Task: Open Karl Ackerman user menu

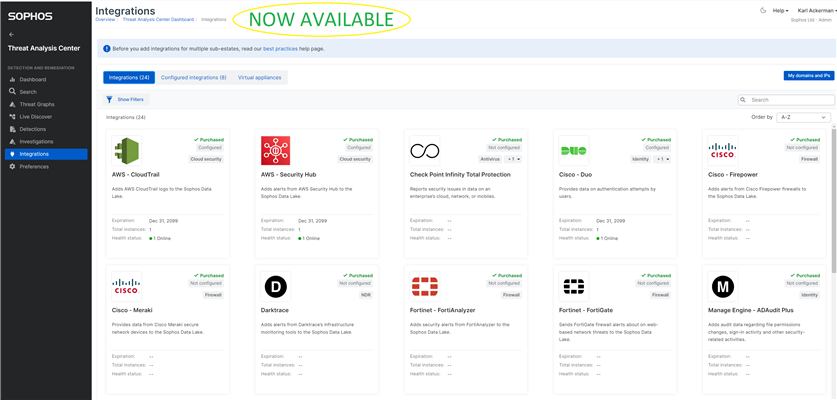Action: pyautogui.click(x=817, y=11)
